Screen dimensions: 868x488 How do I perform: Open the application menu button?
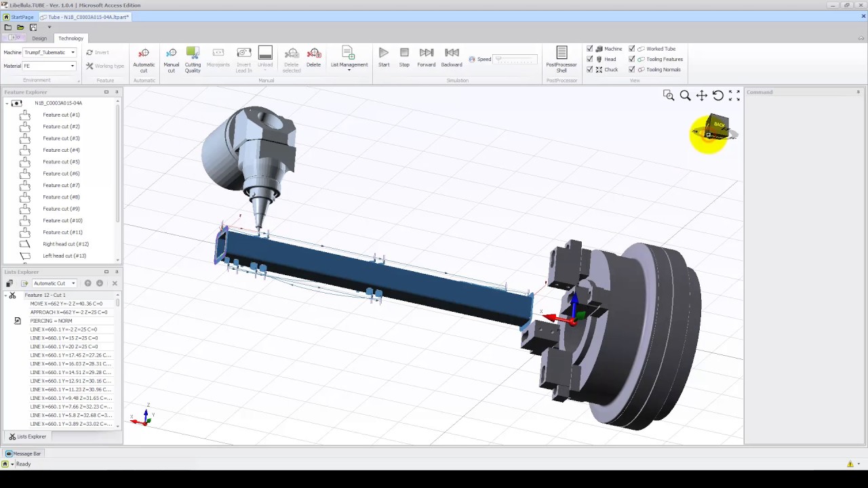[x=14, y=38]
